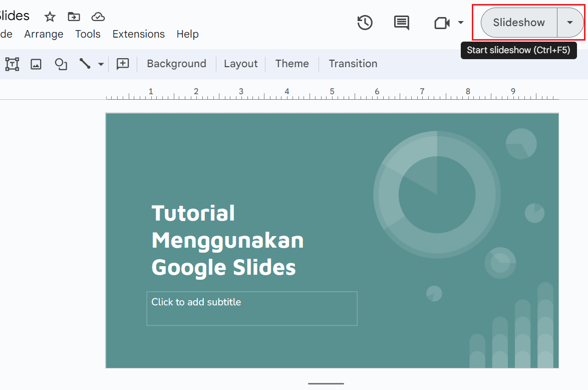The image size is (588, 390).
Task: Start the Slideshow
Action: click(x=517, y=23)
